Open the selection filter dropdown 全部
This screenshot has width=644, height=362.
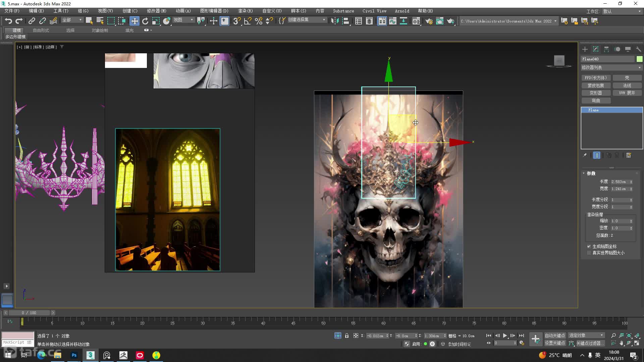[x=72, y=20]
